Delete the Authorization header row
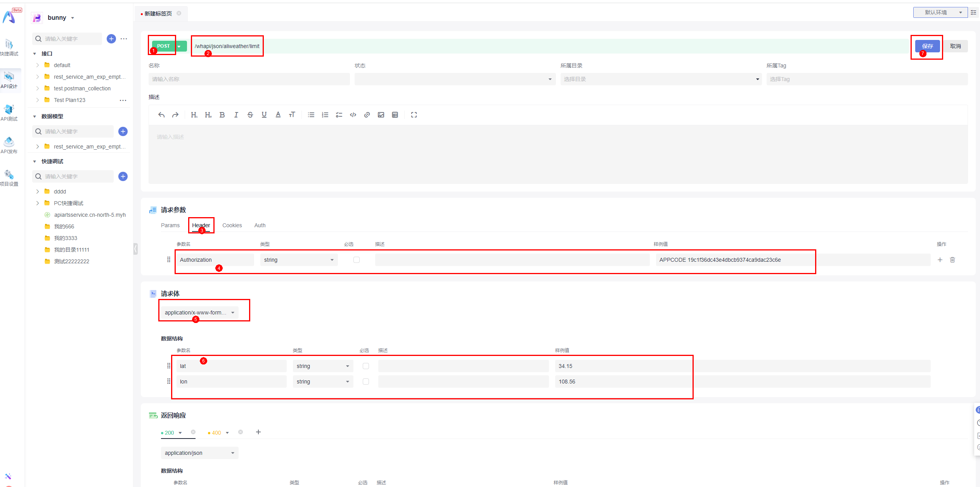This screenshot has height=487, width=980. coord(952,260)
